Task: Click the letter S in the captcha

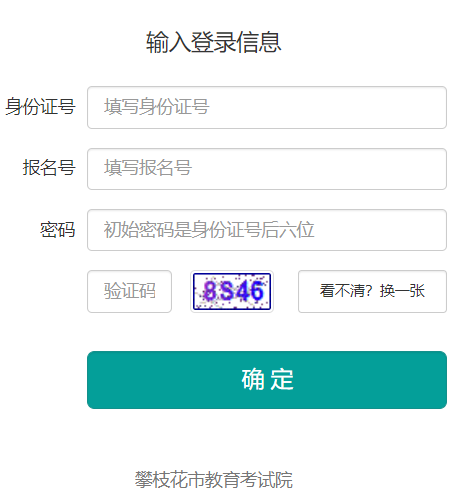Action: click(x=227, y=291)
